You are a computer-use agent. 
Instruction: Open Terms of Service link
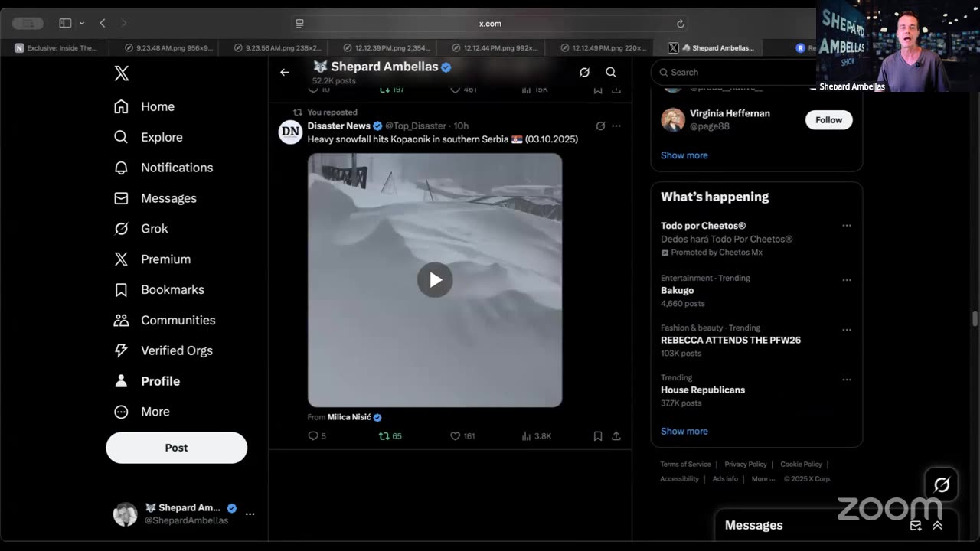[x=685, y=465]
